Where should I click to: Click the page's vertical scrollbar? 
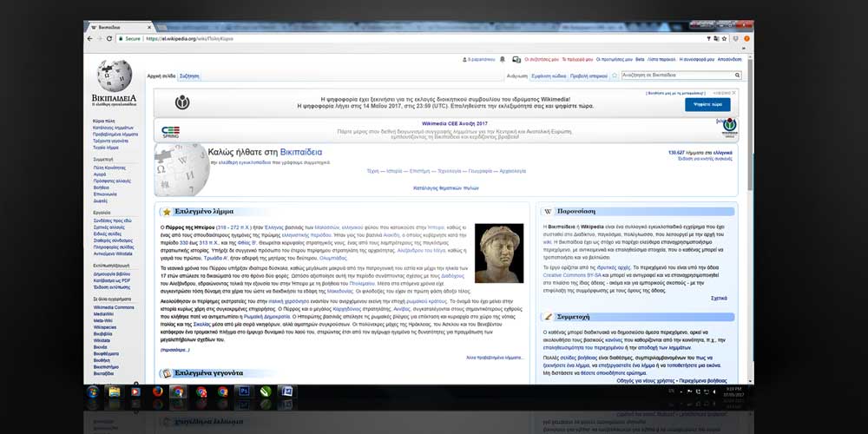(749, 130)
